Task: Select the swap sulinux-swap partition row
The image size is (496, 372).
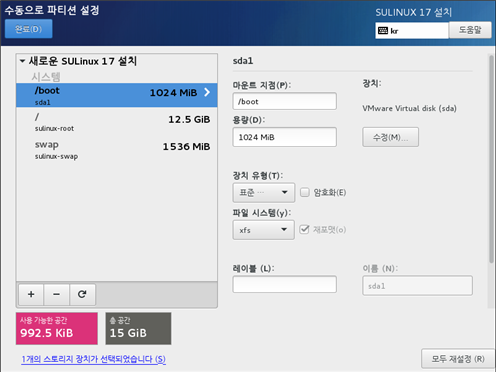Action: point(117,150)
